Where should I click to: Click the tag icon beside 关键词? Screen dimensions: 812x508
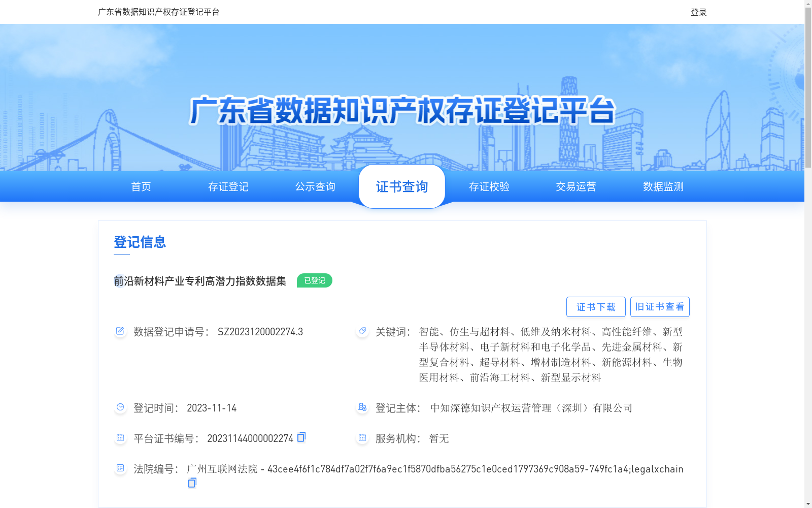[x=362, y=331]
